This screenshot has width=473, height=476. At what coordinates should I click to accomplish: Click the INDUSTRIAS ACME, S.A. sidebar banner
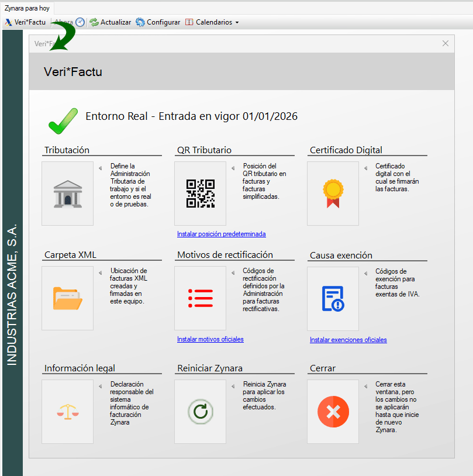12,292
